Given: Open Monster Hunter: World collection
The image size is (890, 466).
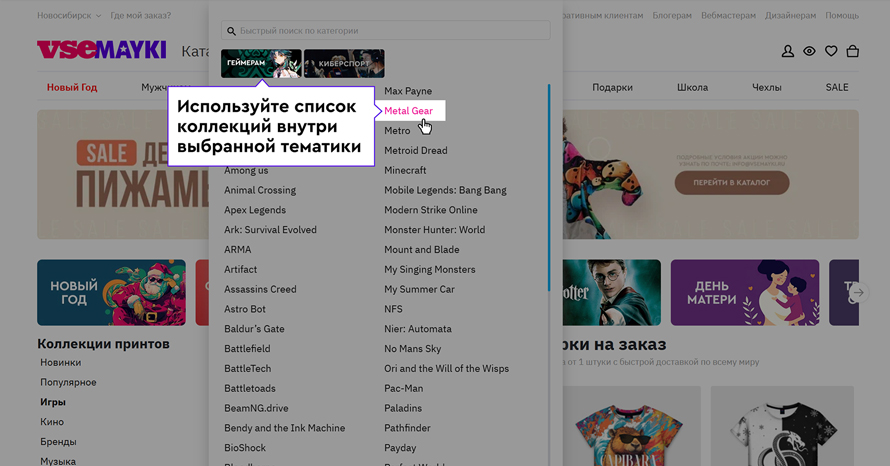Looking at the screenshot, I should [x=435, y=230].
